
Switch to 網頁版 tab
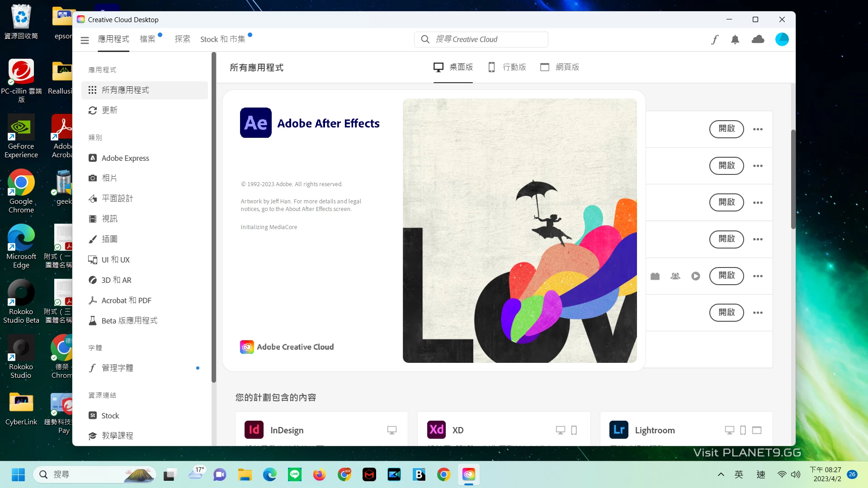[560, 67]
